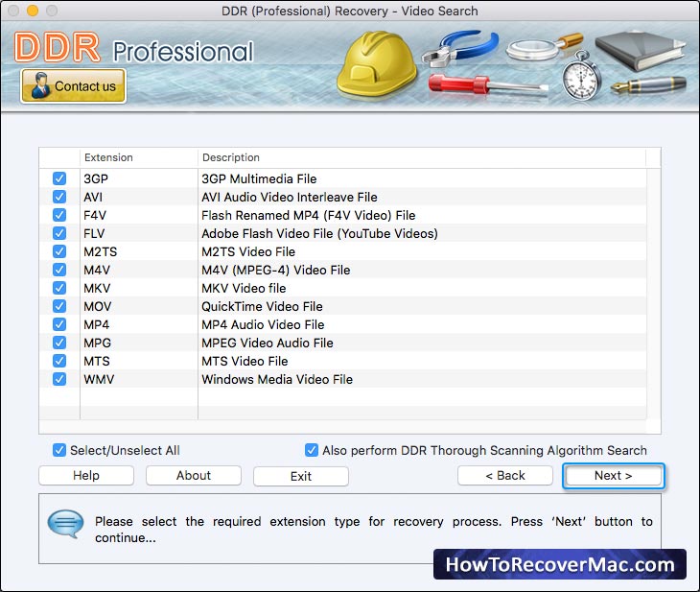Click the Contact us button
700x592 pixels.
tap(73, 85)
